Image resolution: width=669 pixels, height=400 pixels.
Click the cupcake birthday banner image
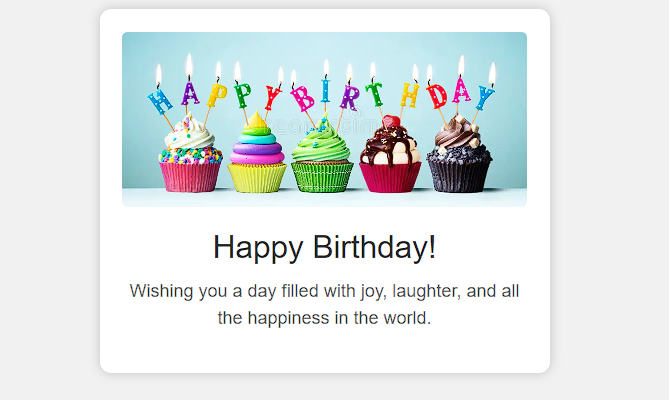tap(324, 119)
